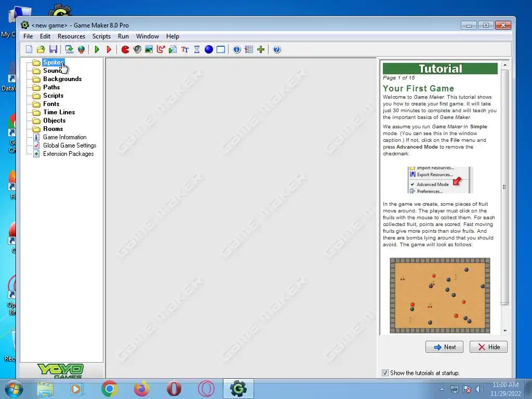Open the Edit menu
Viewport: 532px width, 399px height.
click(x=45, y=36)
